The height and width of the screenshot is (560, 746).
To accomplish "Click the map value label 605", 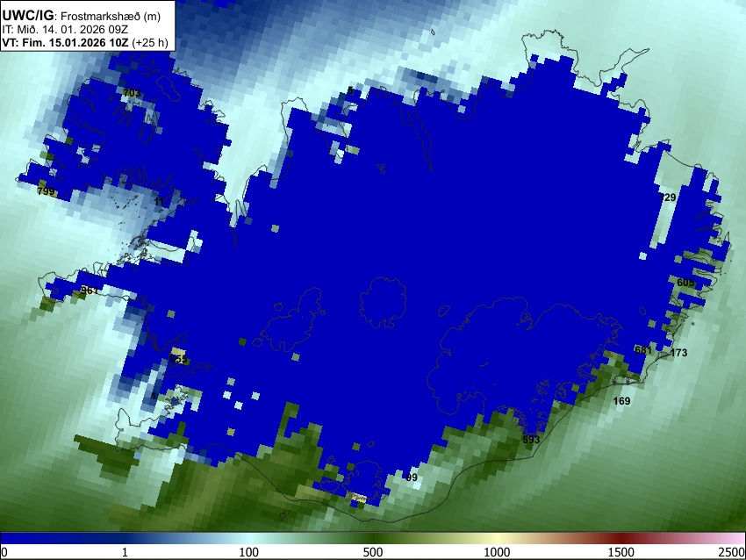I will click(685, 283).
